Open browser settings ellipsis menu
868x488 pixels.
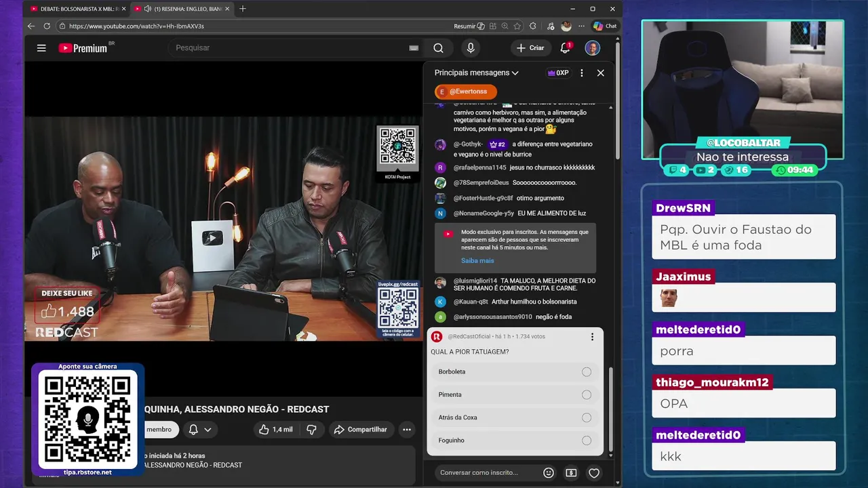[x=581, y=26]
